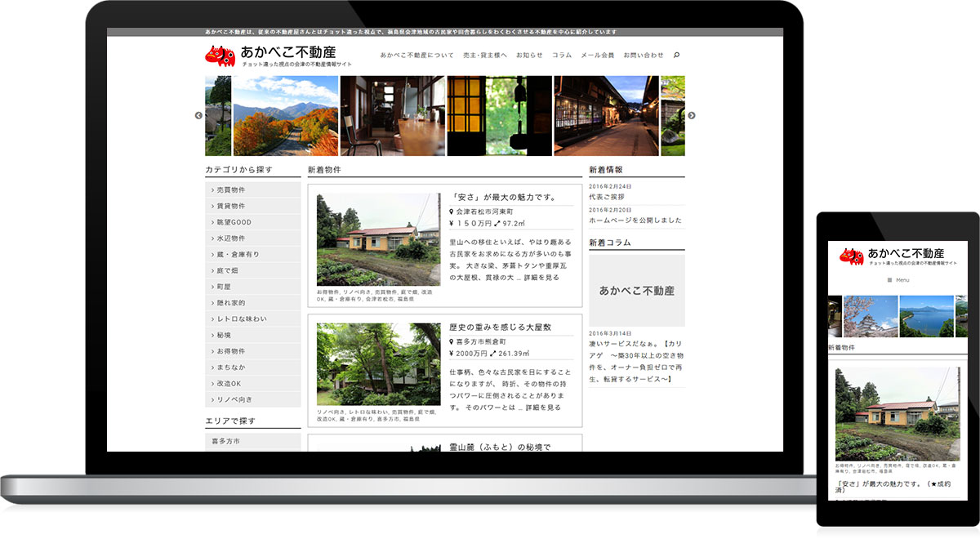This screenshot has height=539, width=980.
Task: Click the carousel right arrow
Action: pos(692,115)
